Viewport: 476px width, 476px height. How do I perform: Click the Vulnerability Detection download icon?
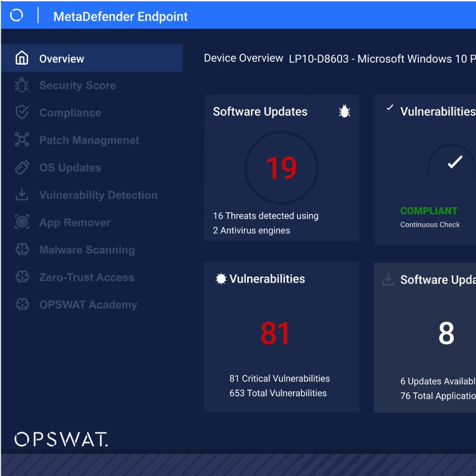22,195
